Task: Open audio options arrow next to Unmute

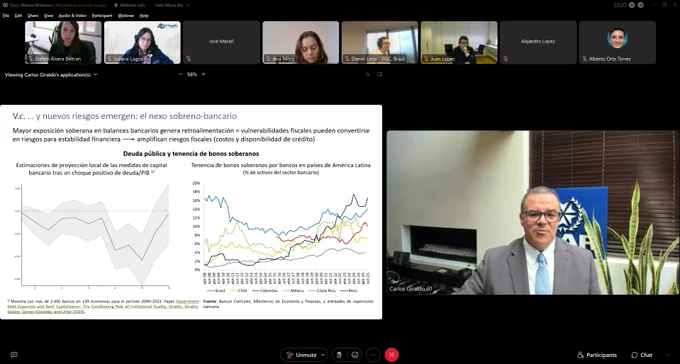Action: [x=323, y=355]
